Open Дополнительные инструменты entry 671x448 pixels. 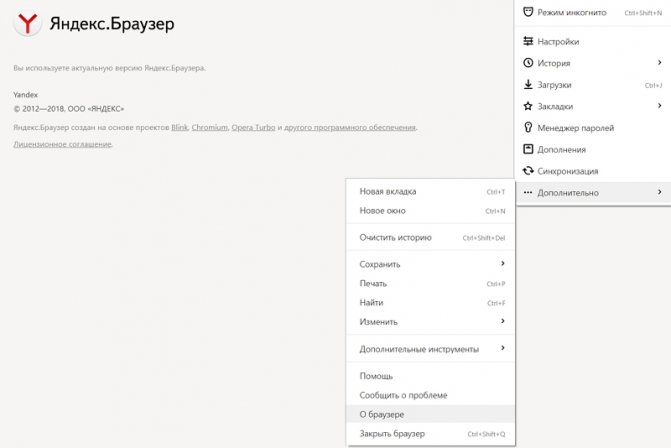(x=431, y=349)
